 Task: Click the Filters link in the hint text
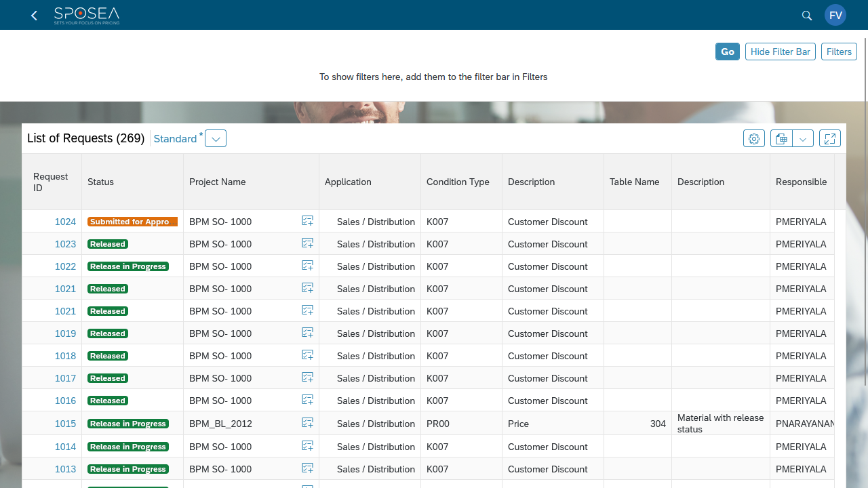tap(535, 77)
